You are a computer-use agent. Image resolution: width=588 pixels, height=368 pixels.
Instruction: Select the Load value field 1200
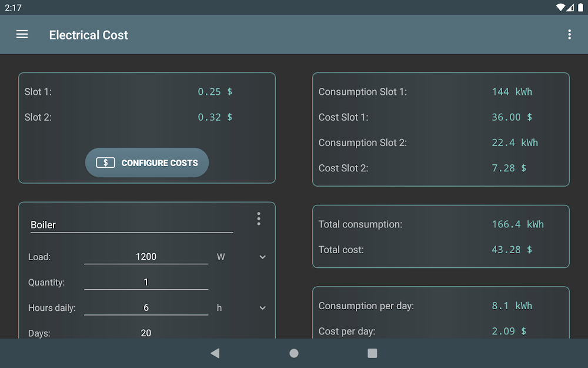tap(146, 257)
